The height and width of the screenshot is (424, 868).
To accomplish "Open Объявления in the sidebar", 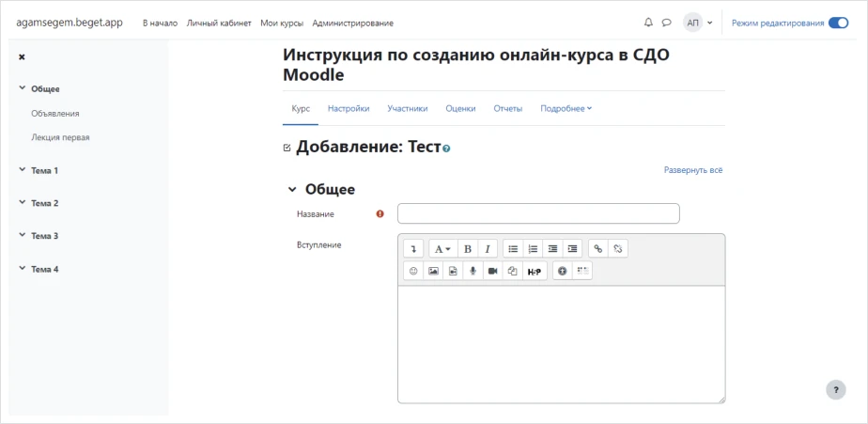I will point(55,113).
